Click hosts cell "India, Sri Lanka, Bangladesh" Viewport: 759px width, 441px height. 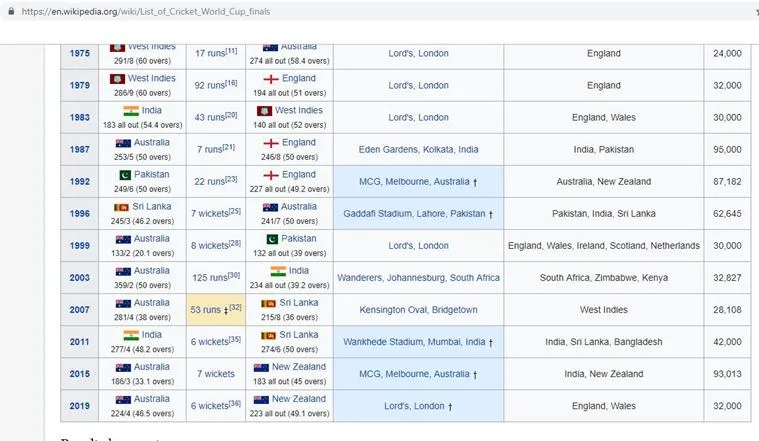click(x=604, y=342)
